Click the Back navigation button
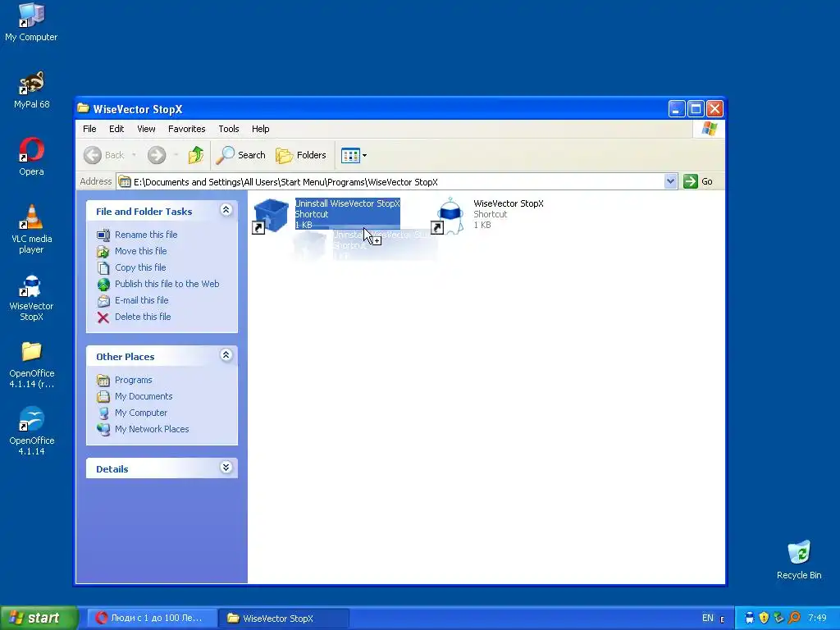This screenshot has width=840, height=630. 104,155
